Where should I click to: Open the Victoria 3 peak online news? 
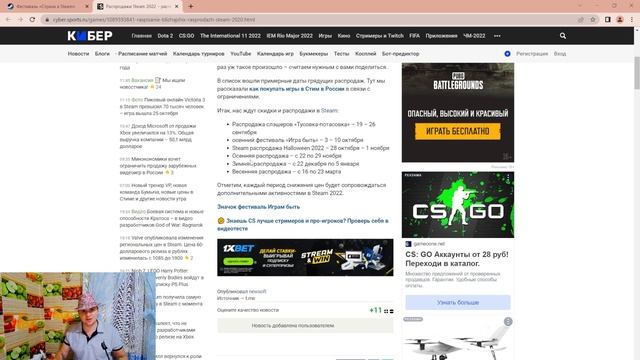(x=162, y=107)
